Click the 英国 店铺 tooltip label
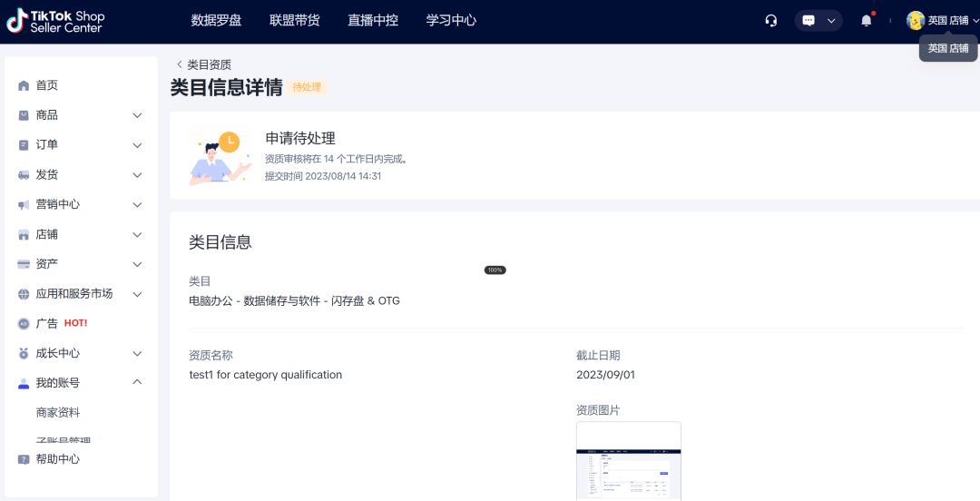This screenshot has width=980, height=501. (948, 48)
